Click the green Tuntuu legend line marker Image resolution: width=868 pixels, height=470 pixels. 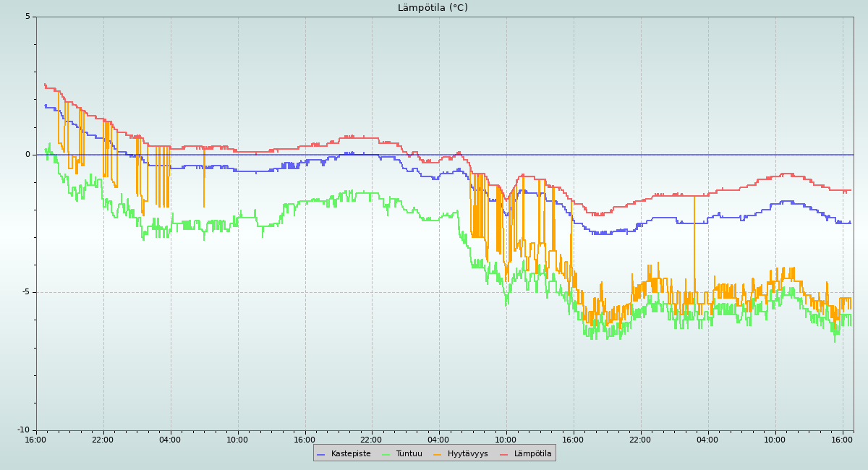tap(386, 454)
